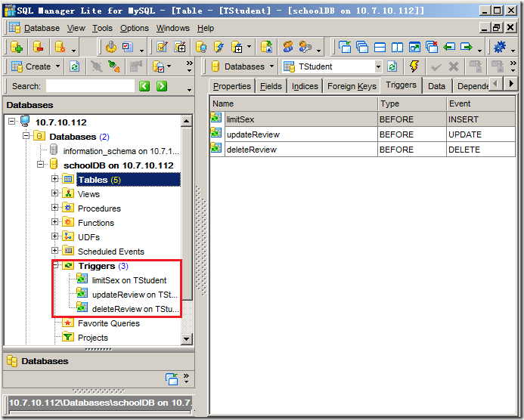Collapse the schoolDB on 10.7.10.112 node
Screen dimensions: 524x420
click(40, 164)
